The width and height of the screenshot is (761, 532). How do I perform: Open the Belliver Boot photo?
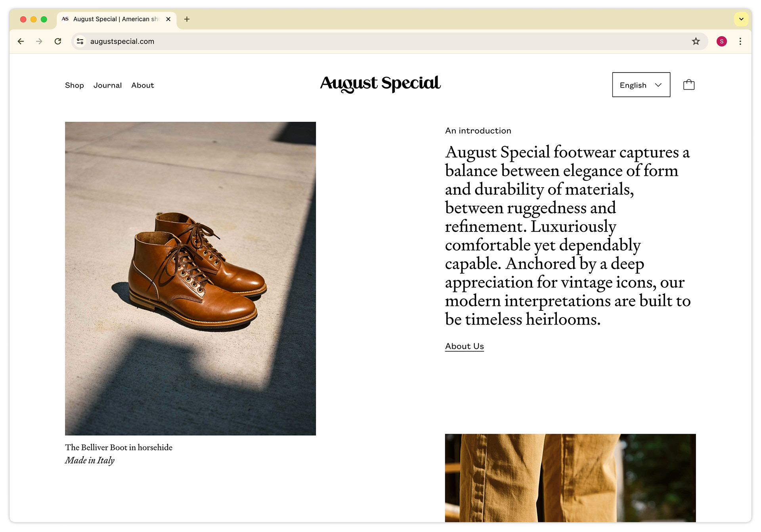coord(190,278)
